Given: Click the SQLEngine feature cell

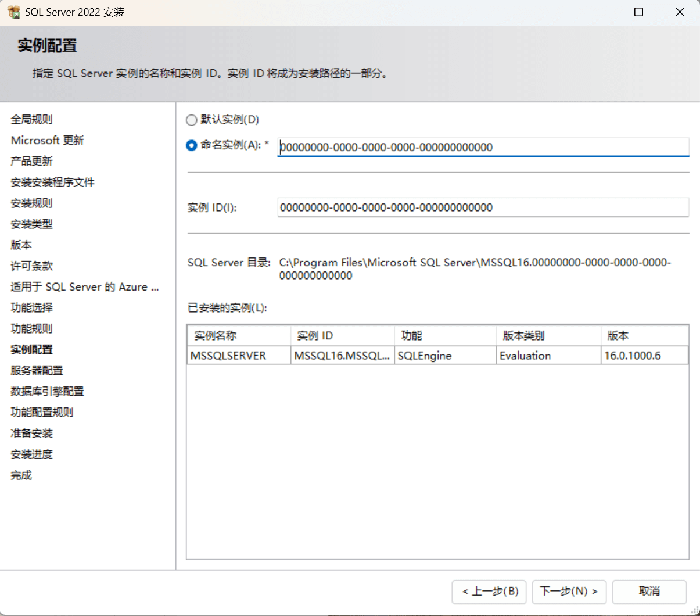Looking at the screenshot, I should [x=446, y=356].
